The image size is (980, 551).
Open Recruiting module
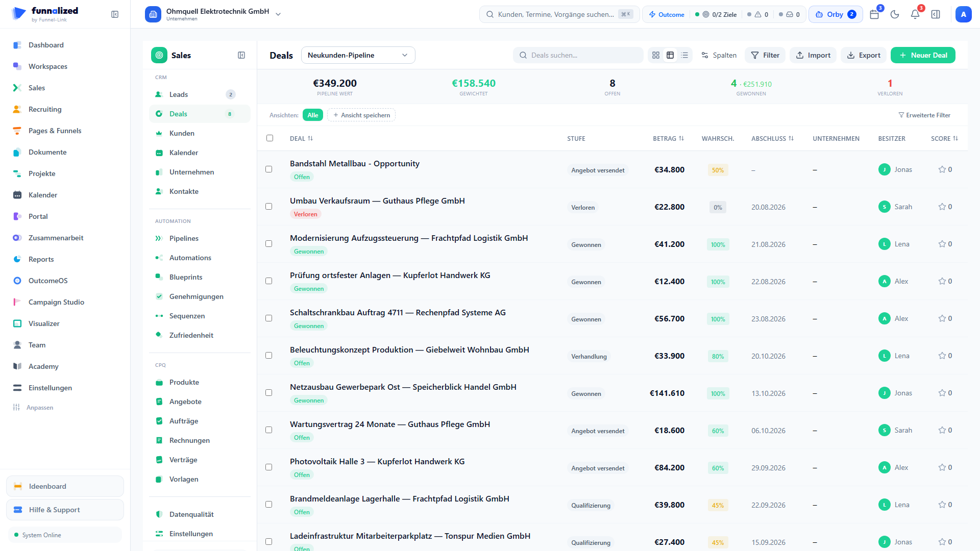pyautogui.click(x=65, y=109)
